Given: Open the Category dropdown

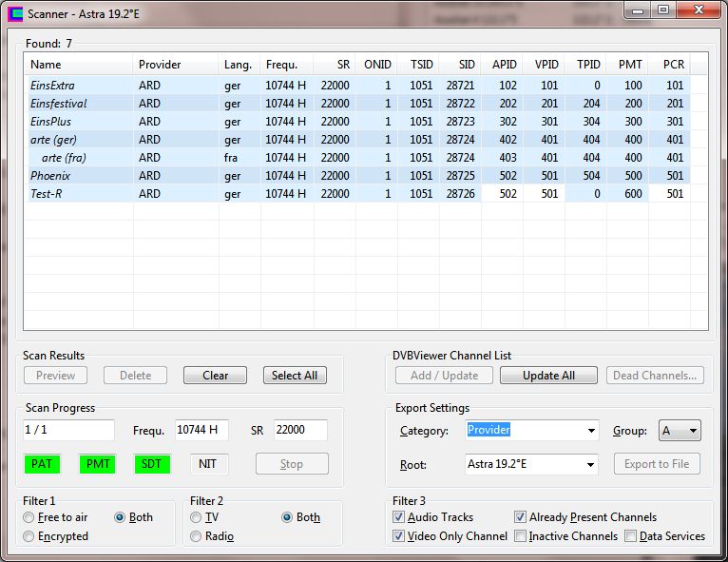Looking at the screenshot, I should pos(591,431).
